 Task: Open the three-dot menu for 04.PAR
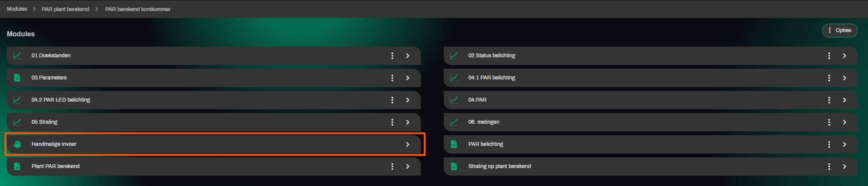pos(829,100)
